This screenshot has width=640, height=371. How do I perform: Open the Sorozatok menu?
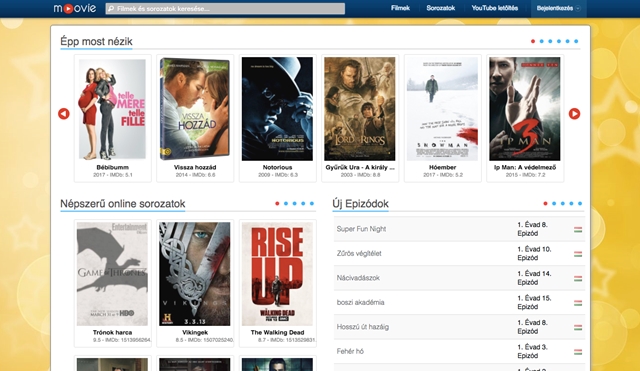coord(440,8)
